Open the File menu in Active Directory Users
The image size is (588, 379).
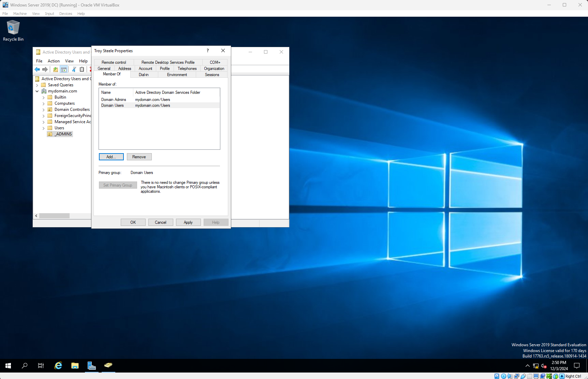pos(39,61)
